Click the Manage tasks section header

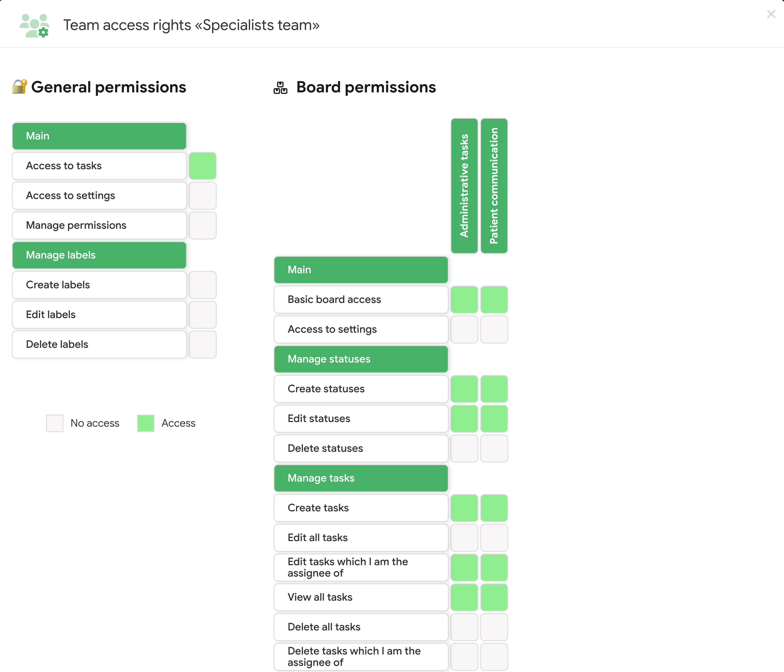point(361,478)
